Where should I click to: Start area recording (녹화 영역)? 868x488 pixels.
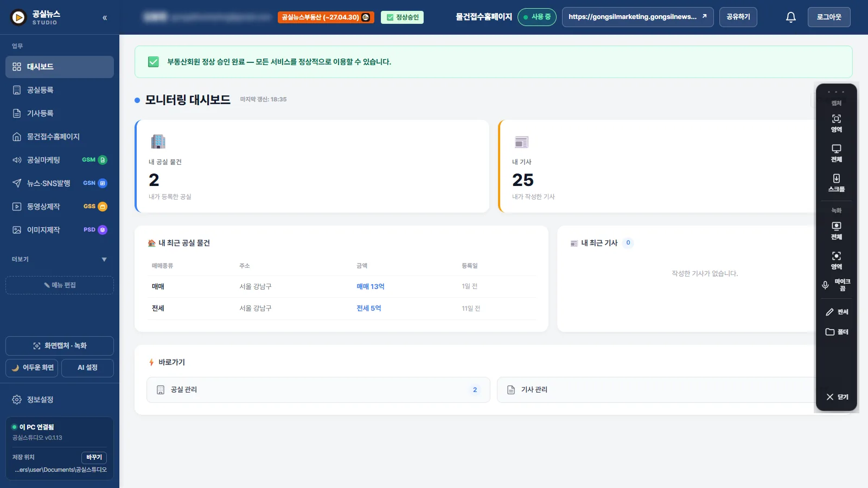(837, 260)
